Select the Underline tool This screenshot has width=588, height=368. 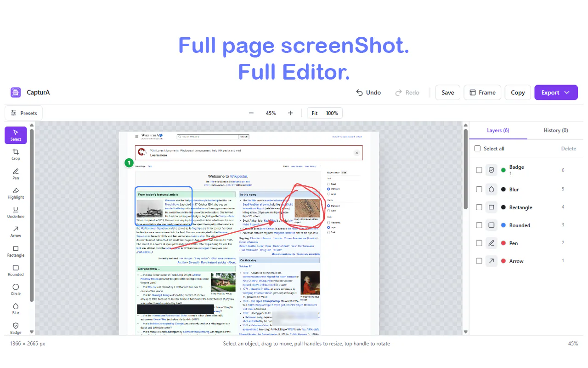pyautogui.click(x=16, y=213)
